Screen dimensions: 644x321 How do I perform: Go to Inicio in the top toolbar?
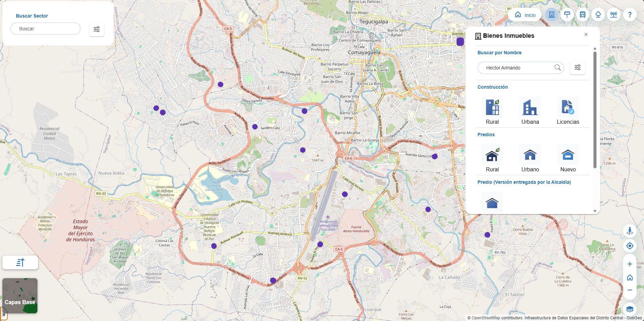pos(525,15)
